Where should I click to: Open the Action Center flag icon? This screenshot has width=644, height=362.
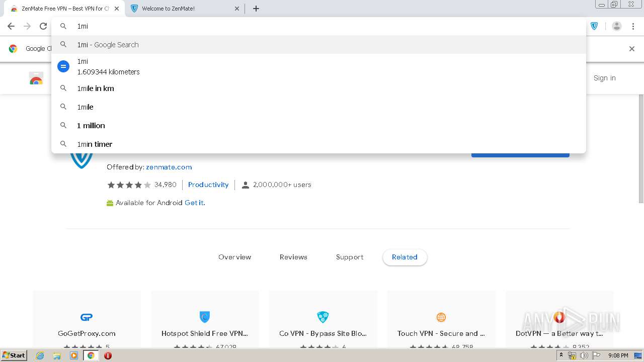point(596,355)
